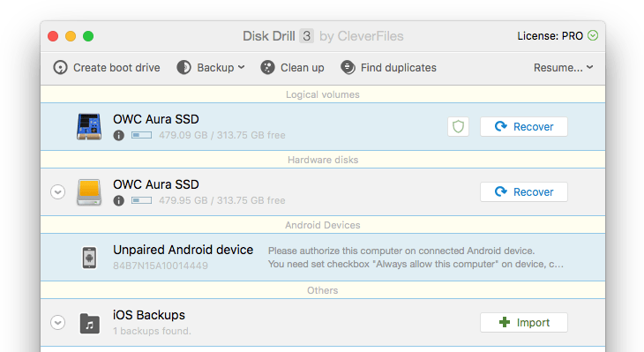Click the logical volume OWC Aura SSD drive icon

tap(89, 126)
